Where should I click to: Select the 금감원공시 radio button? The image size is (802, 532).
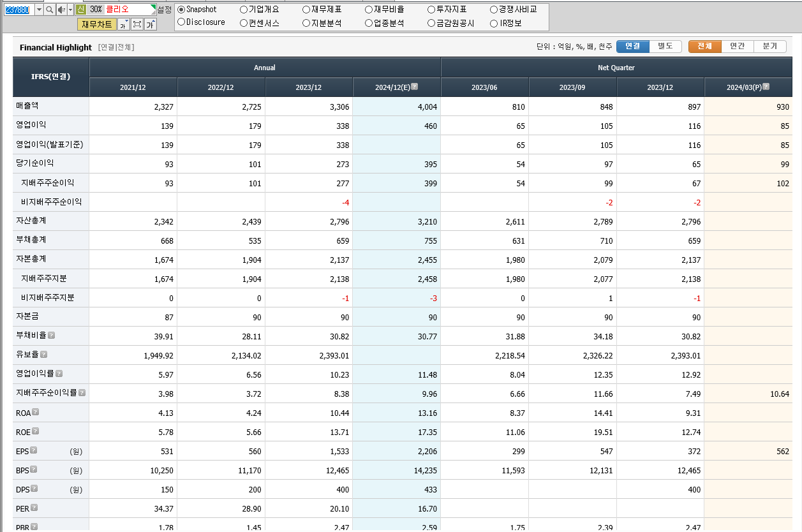[431, 23]
